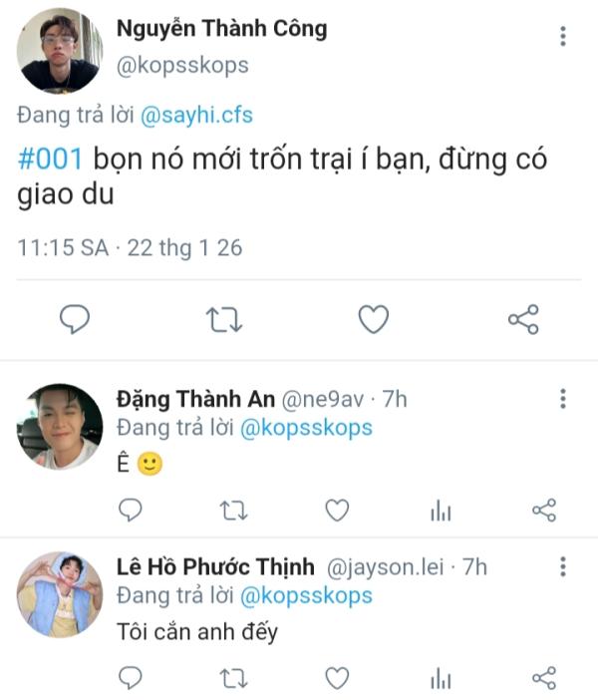The width and height of the screenshot is (598, 700).
Task: Reply to Nguyễn Thành Công's main tweet
Action: pyautogui.click(x=75, y=319)
